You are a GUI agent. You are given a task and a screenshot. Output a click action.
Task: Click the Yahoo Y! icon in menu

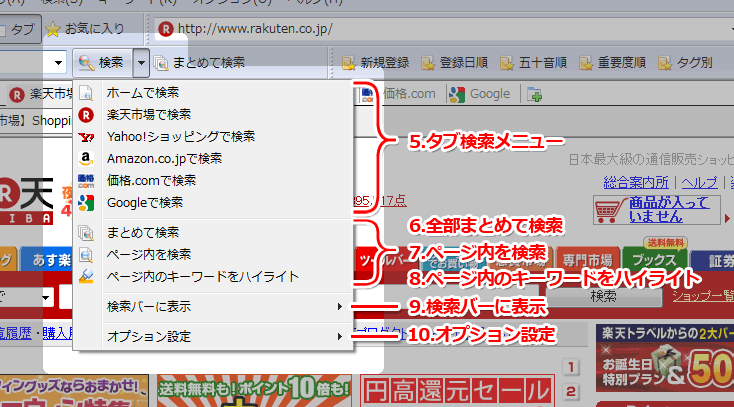click(x=86, y=137)
